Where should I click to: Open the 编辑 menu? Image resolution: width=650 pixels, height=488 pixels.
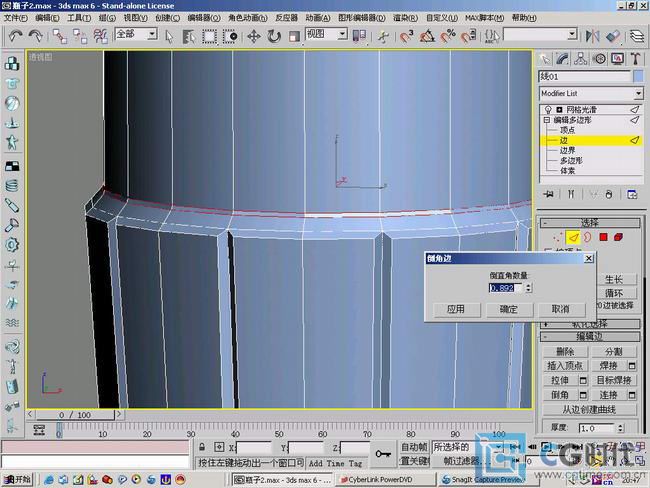pos(47,18)
